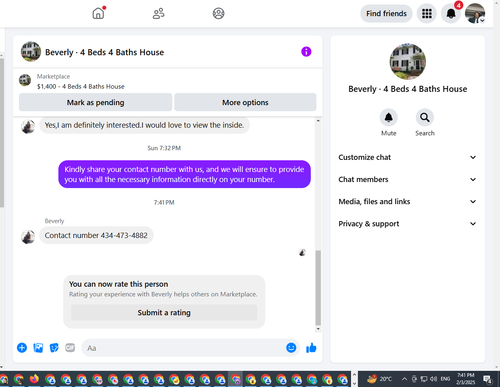The width and height of the screenshot is (500, 387).
Task: Expand the Customize chat section
Action: coord(407,157)
